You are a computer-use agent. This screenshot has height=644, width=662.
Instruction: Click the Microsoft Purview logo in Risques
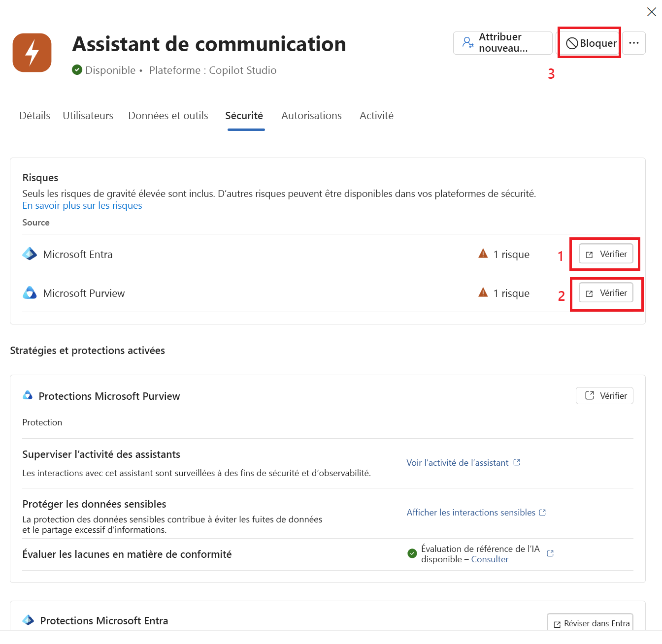point(30,293)
